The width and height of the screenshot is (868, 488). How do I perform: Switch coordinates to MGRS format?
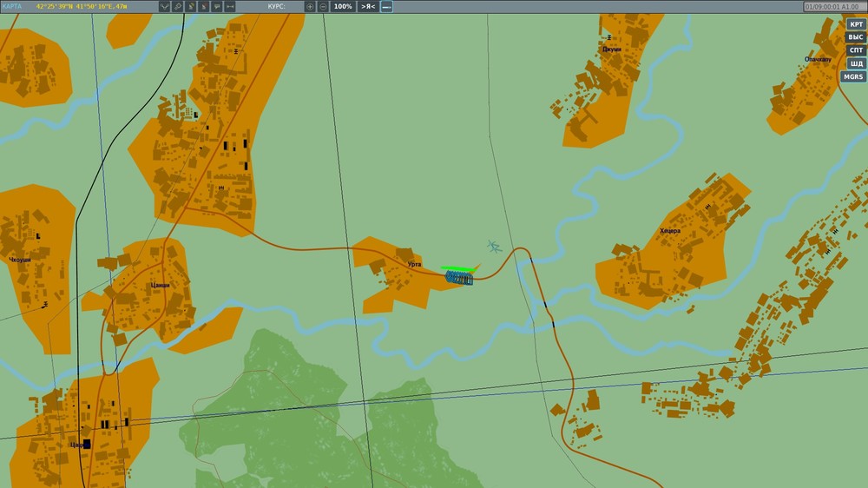(x=853, y=77)
